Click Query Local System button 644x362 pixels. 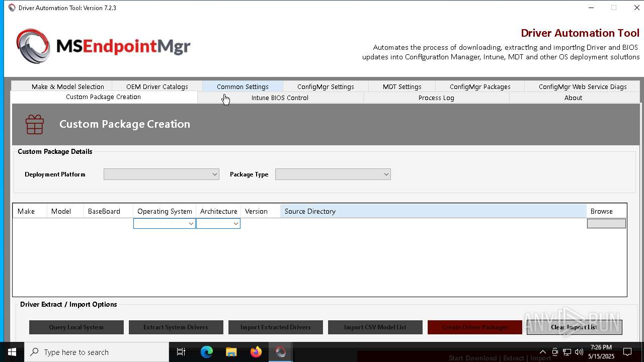point(76,327)
